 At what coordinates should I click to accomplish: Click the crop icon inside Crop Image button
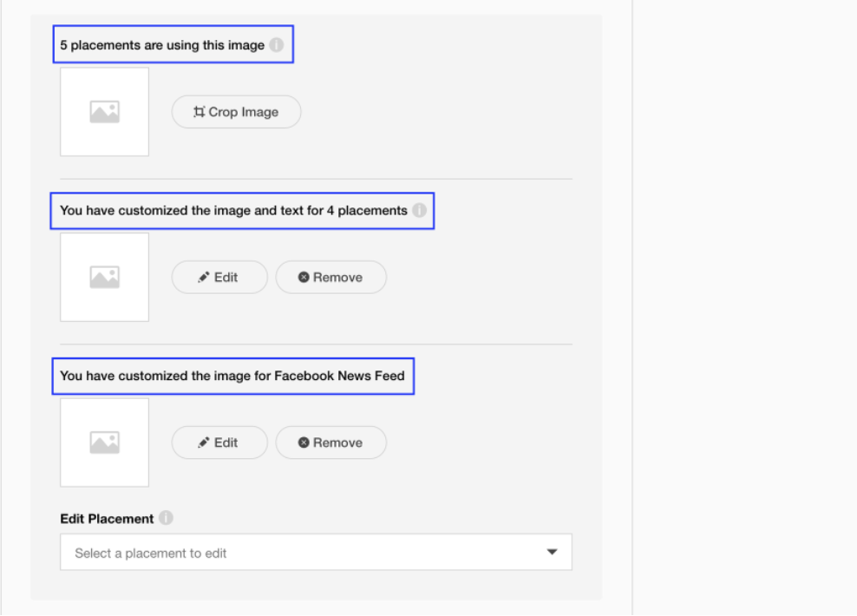(200, 112)
